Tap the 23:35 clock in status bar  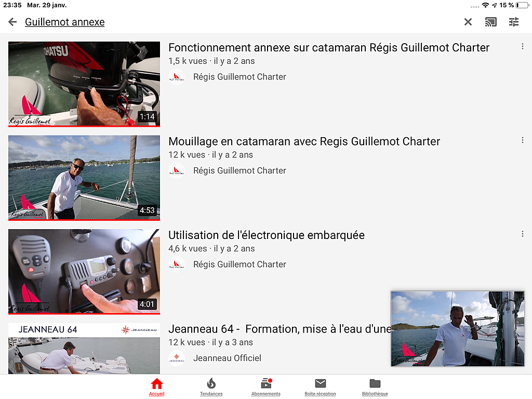12,5
